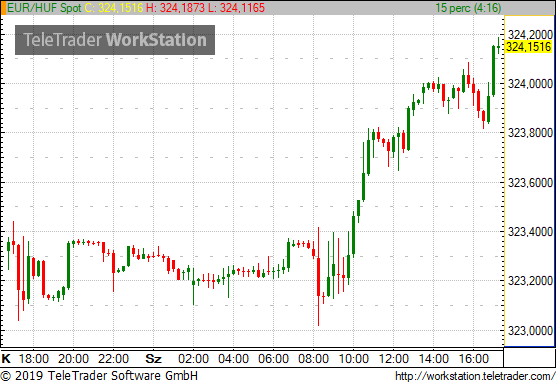The height and width of the screenshot is (385, 556).
Task: Click the 10:00 time axis label
Action: pyautogui.click(x=354, y=359)
